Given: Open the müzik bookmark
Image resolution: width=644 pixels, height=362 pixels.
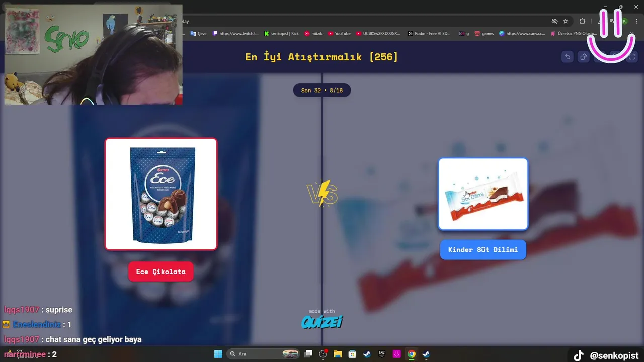Looking at the screenshot, I should coord(313,34).
